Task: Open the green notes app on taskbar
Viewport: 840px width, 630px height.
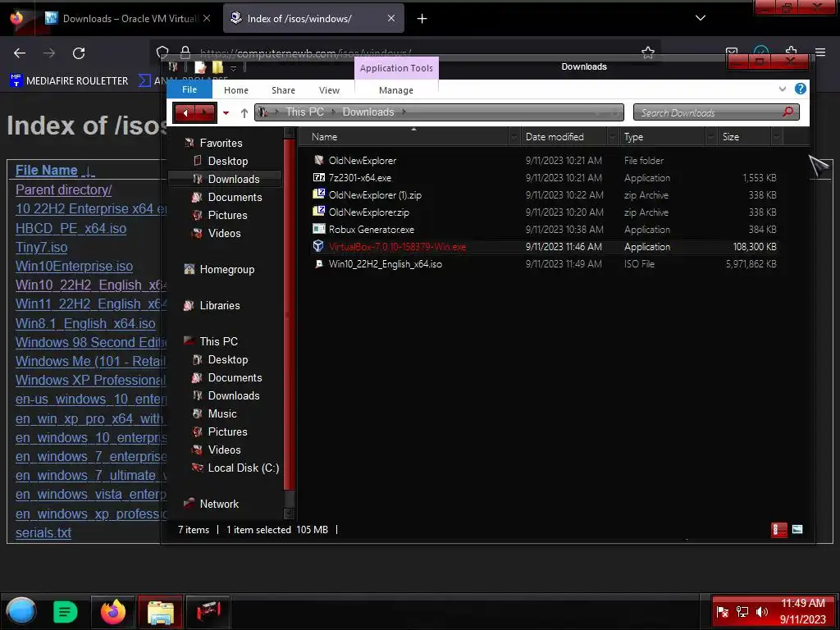Action: [x=66, y=611]
